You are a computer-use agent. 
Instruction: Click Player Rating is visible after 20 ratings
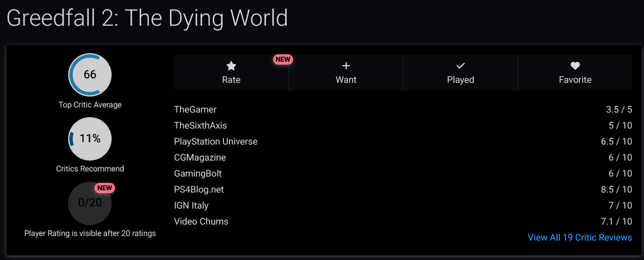pyautogui.click(x=90, y=233)
